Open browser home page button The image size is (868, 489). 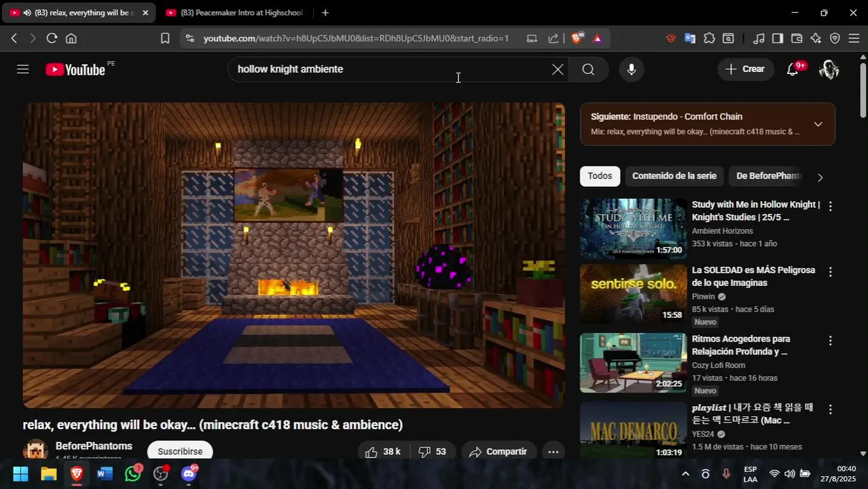tap(71, 39)
